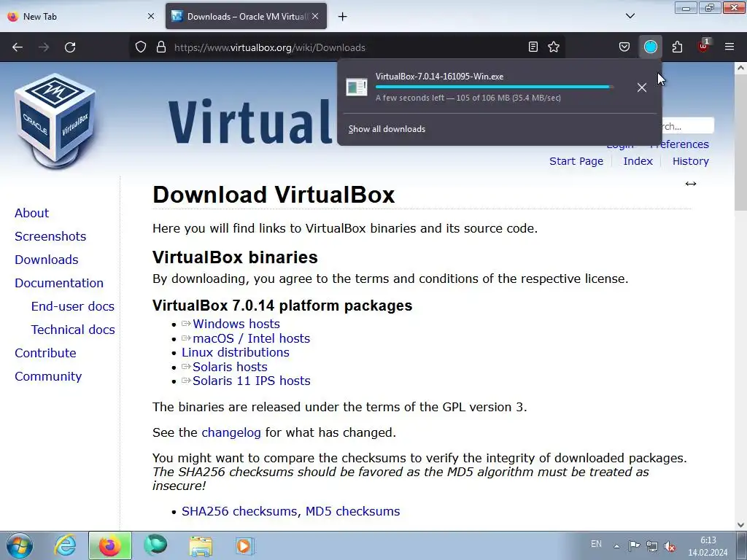Go back to the previous page

coord(18,47)
